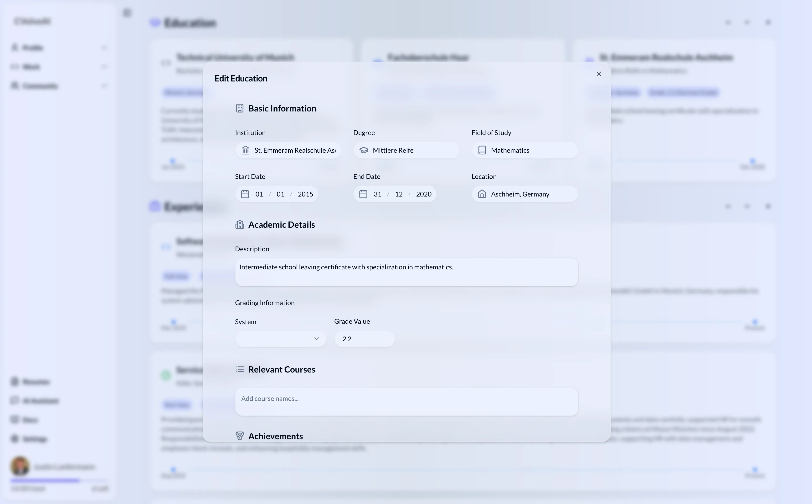Image resolution: width=812 pixels, height=504 pixels.
Task: Open the grading System dropdown
Action: (x=277, y=339)
